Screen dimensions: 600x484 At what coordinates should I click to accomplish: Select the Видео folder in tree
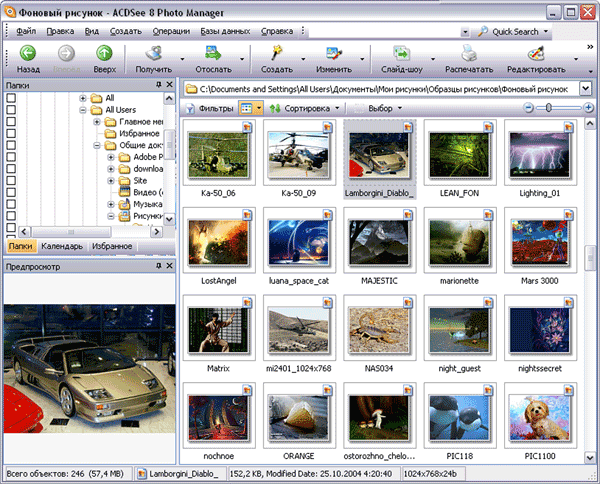pos(148,192)
